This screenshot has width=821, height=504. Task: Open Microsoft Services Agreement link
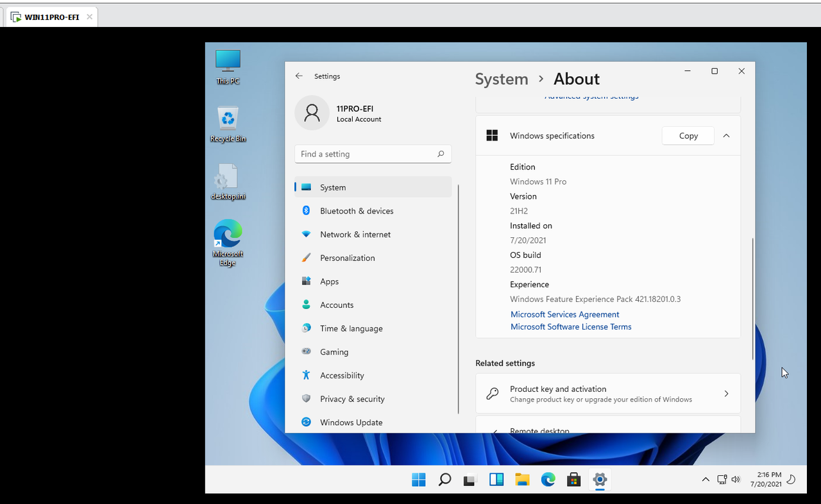pos(564,314)
